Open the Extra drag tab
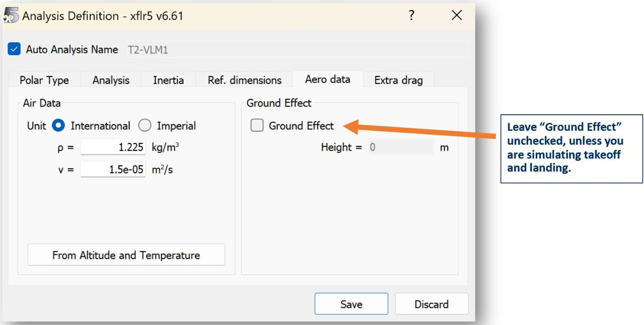 [x=398, y=80]
